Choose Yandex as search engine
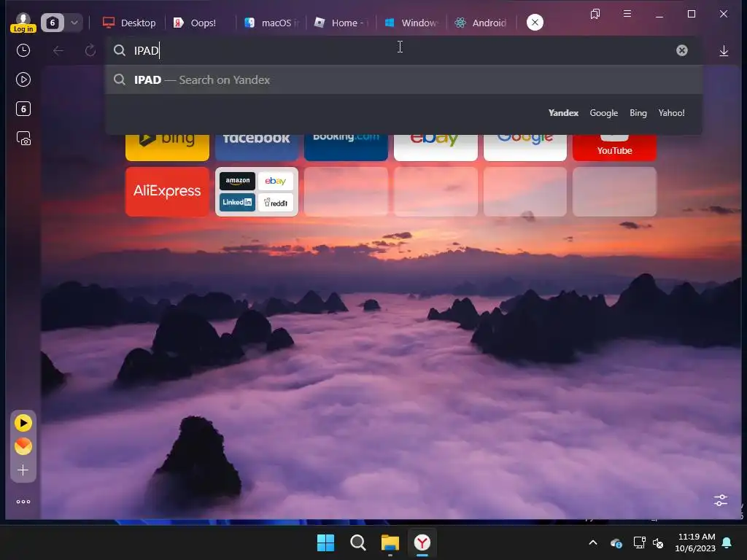Viewport: 747px width, 560px height. 563,113
